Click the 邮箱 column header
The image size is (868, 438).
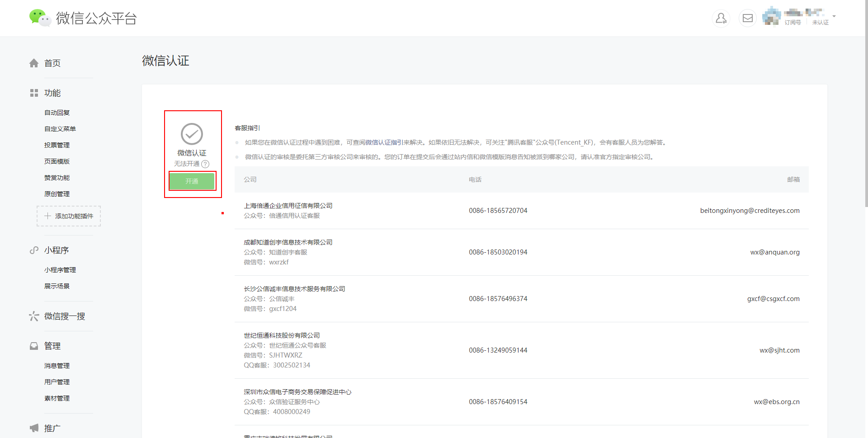pos(793,179)
